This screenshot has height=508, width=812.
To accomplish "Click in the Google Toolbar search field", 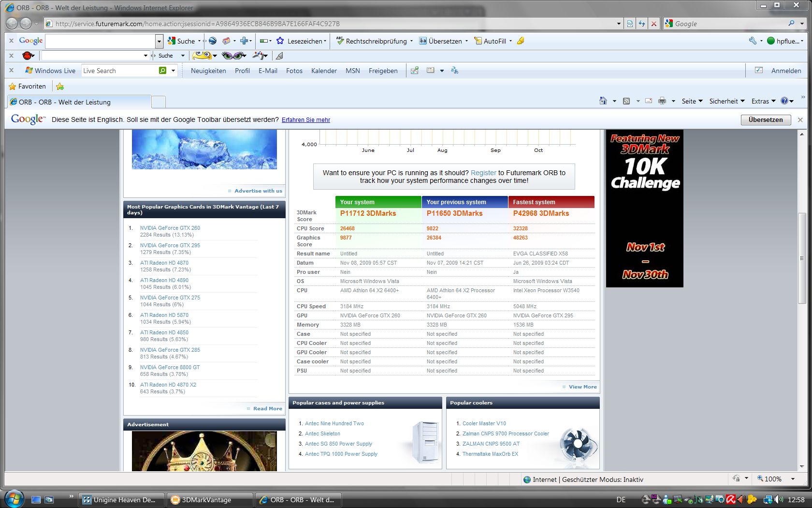I will [101, 41].
